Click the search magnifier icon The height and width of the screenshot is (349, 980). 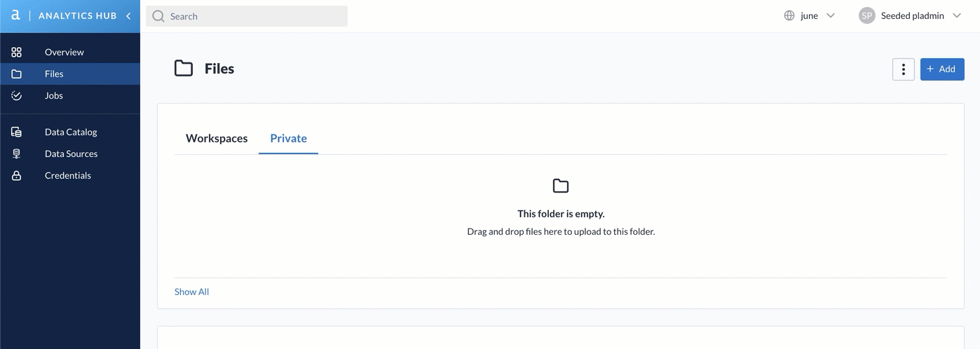(158, 16)
